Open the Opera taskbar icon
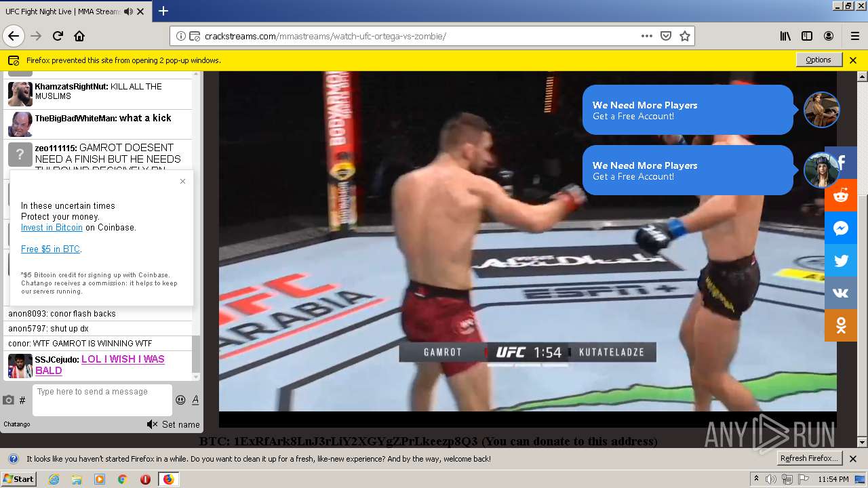This screenshot has height=488, width=868. click(145, 479)
